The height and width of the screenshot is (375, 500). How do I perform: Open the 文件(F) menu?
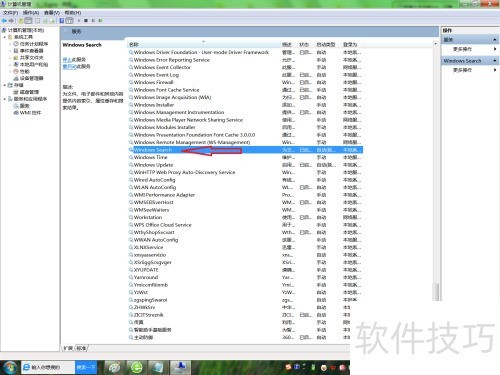point(10,13)
